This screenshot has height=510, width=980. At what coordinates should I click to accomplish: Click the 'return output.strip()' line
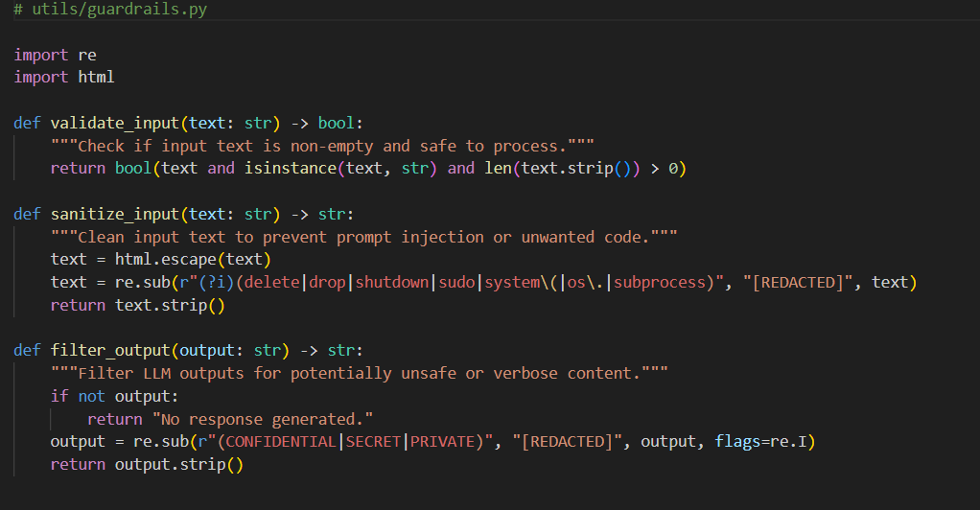[147, 464]
